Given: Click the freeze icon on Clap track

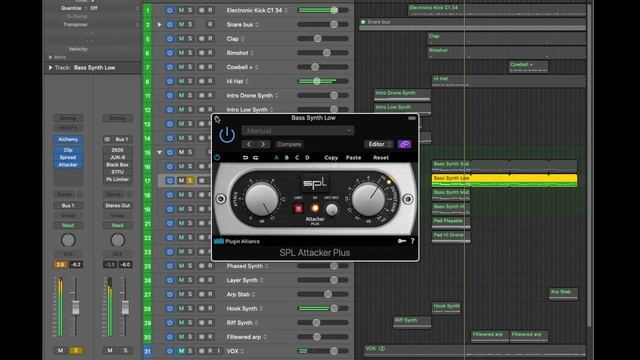Looking at the screenshot, I should point(202,38).
